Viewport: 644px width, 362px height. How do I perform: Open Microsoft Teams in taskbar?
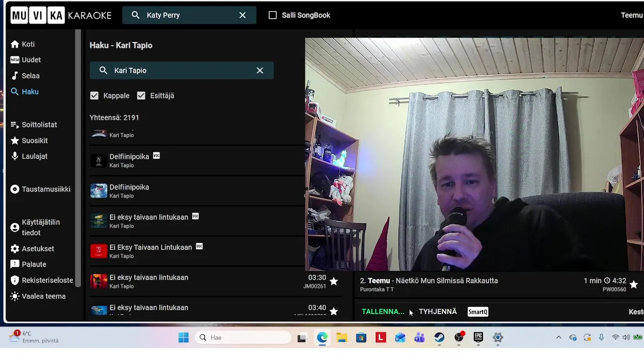pyautogui.click(x=420, y=337)
